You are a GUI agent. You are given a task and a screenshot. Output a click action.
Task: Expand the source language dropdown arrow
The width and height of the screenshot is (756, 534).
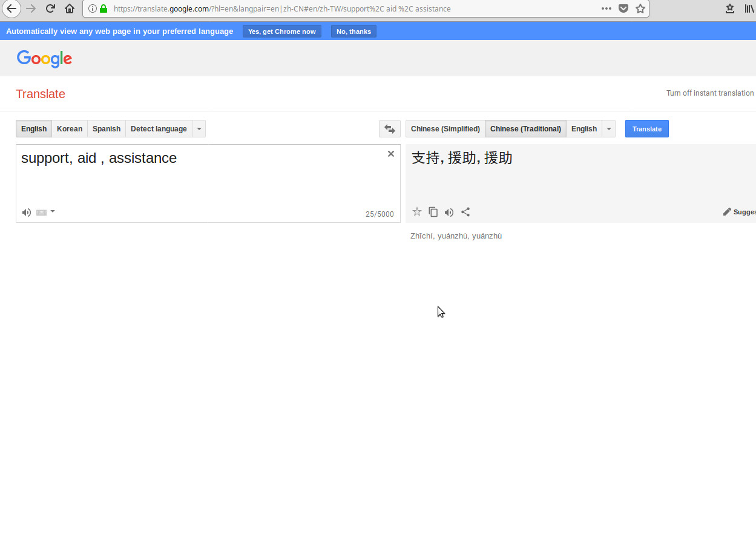[x=199, y=129]
